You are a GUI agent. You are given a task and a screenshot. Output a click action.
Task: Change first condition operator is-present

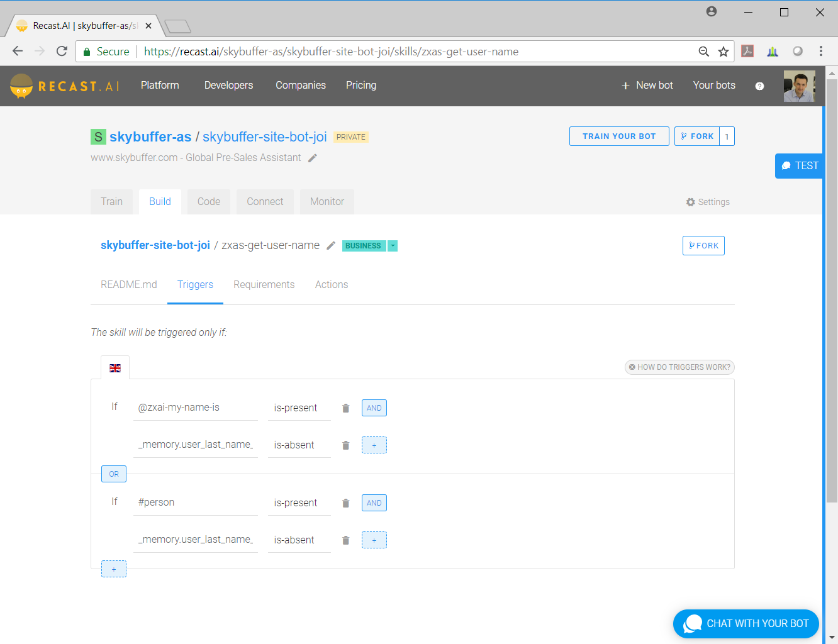(x=299, y=408)
